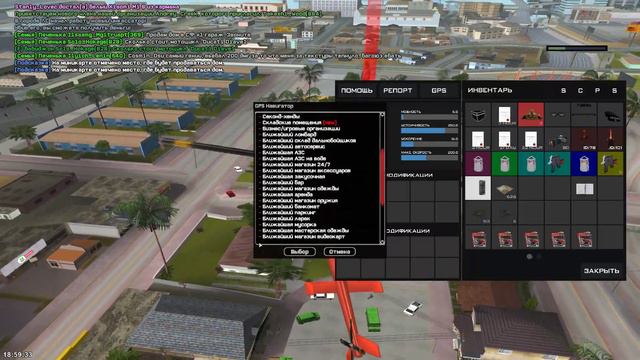Select 'Ближайший бар' entry
This screenshot has height=360, width=640.
pyautogui.click(x=283, y=182)
